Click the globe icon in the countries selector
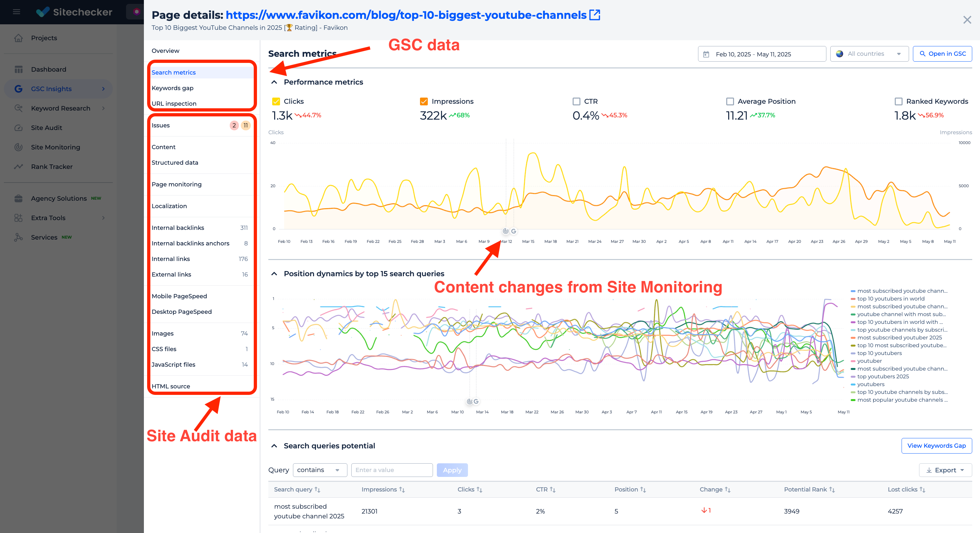Screen dimensions: 980x533 coord(840,54)
